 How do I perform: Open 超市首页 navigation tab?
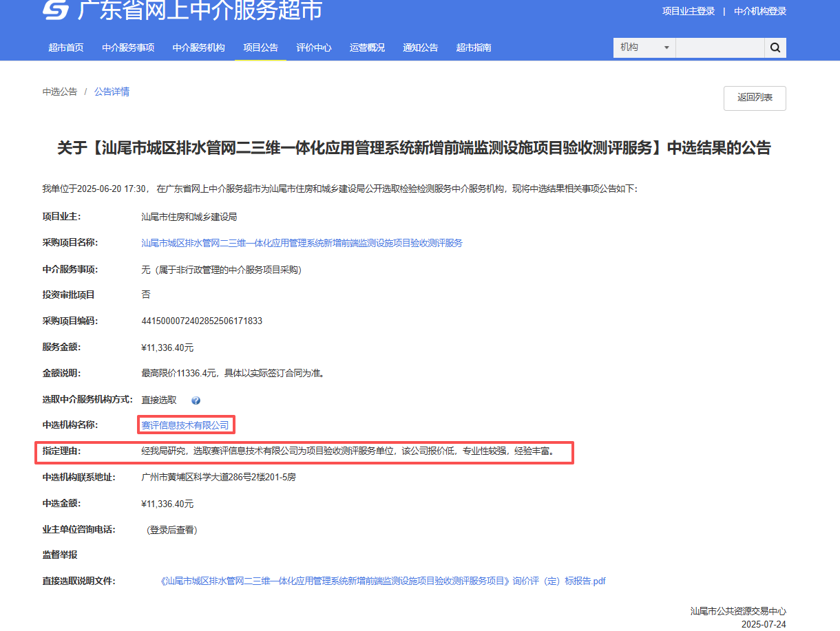click(66, 47)
